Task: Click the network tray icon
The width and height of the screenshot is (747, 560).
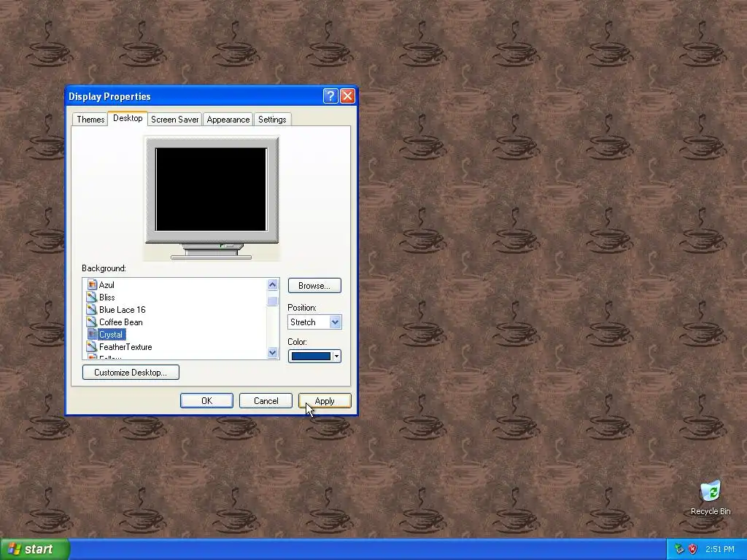Action: point(679,549)
